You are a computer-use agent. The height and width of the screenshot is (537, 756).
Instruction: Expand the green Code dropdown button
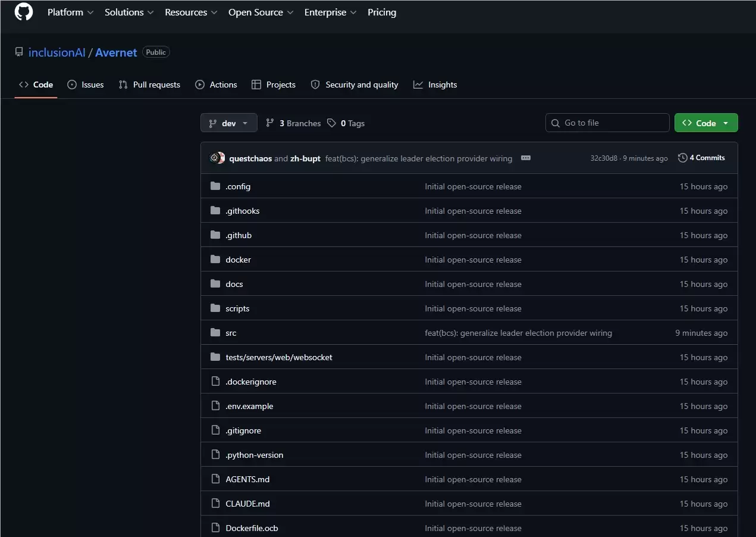[x=706, y=123]
